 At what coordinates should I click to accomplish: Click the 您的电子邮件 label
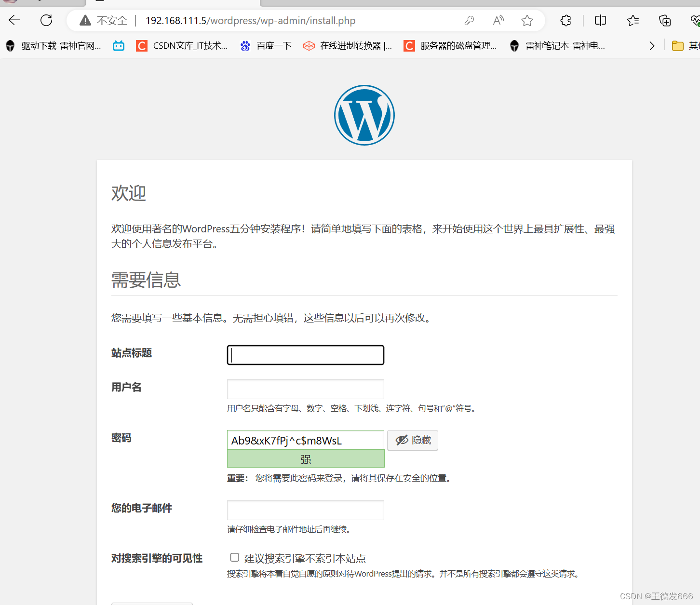tap(142, 508)
